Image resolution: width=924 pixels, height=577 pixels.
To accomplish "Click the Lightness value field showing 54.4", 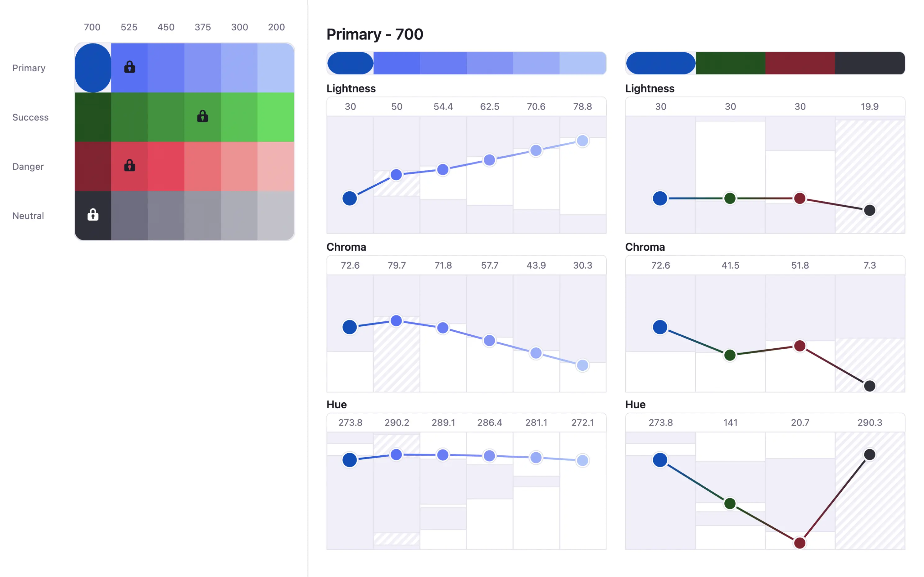I will click(x=443, y=106).
